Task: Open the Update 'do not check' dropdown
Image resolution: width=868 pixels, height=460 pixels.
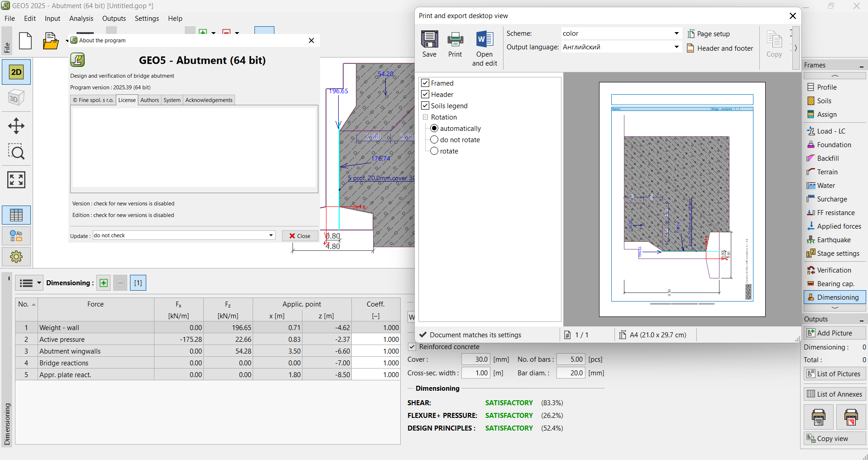Action: [184, 235]
